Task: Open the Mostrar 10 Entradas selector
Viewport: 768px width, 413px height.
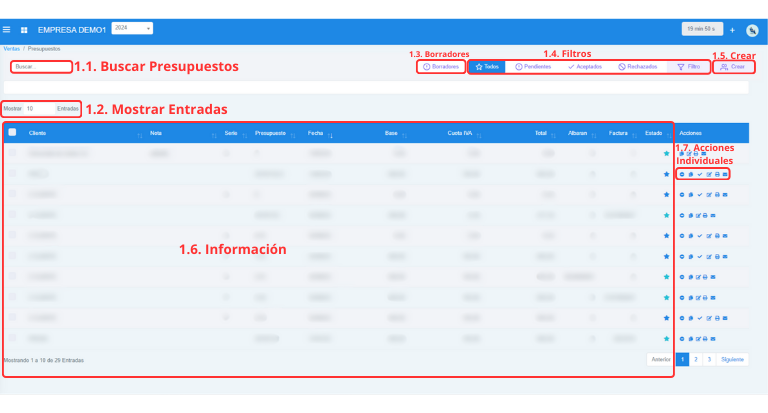Action: pos(39,109)
